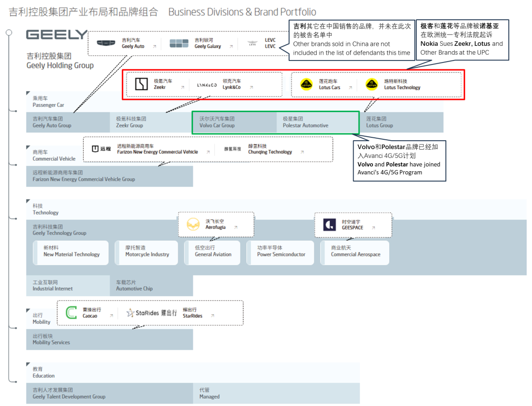532x406 pixels.
Task: Open the arrow link beside Geely Galaxy
Action: coord(231,47)
